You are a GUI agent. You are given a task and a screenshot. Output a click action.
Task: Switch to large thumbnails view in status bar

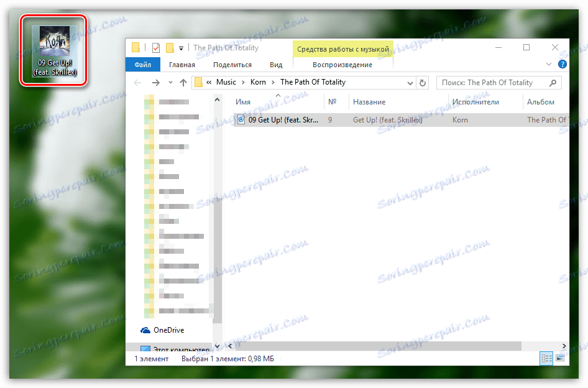pos(560,358)
